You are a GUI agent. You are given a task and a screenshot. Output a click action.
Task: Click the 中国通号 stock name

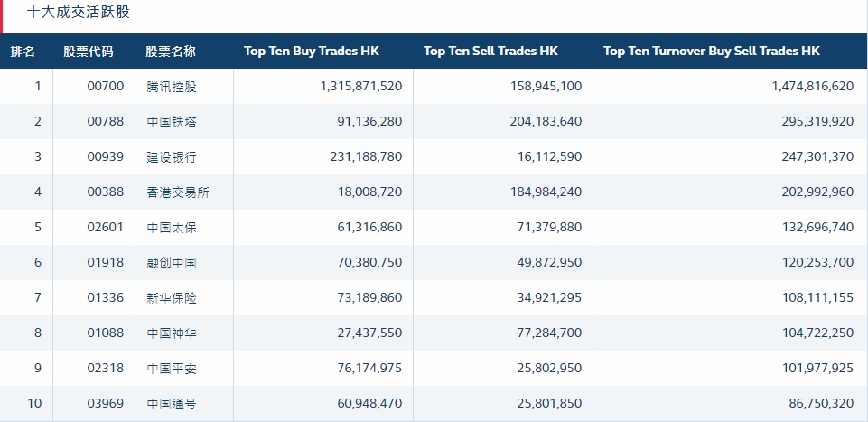[x=172, y=404]
